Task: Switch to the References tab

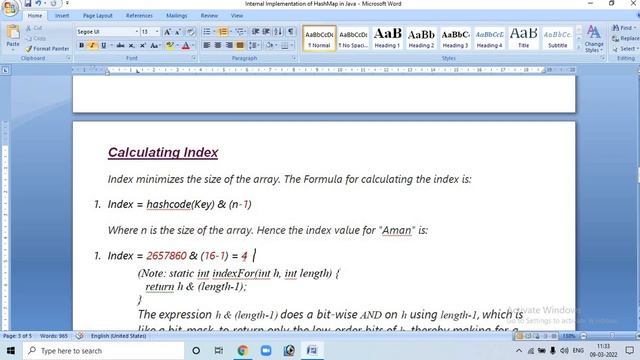Action: (x=139, y=16)
